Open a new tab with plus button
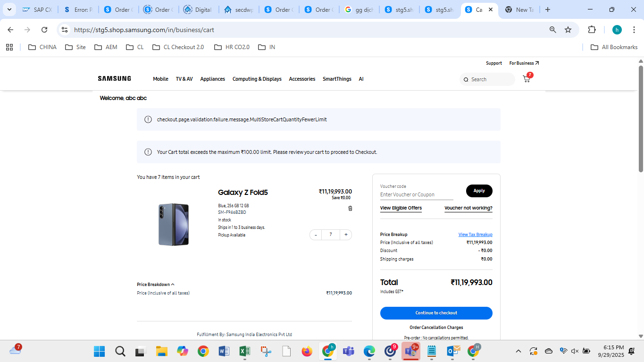The height and width of the screenshot is (362, 644). coord(547,9)
